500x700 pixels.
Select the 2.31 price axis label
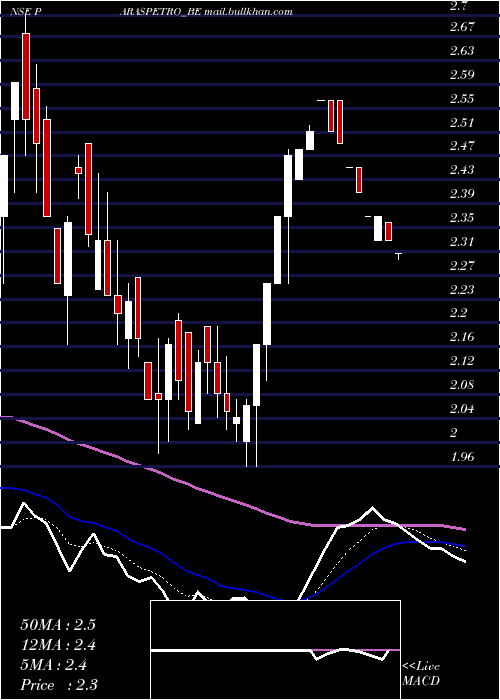pyautogui.click(x=462, y=242)
